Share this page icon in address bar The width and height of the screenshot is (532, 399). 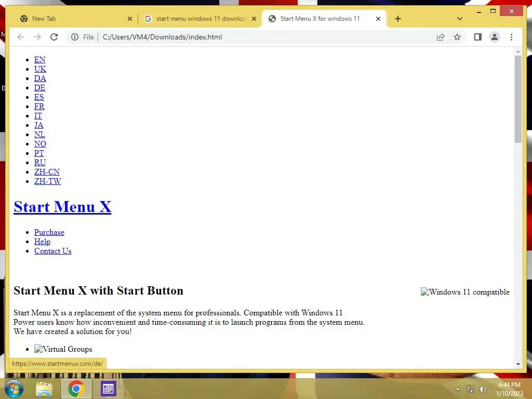pos(441,37)
